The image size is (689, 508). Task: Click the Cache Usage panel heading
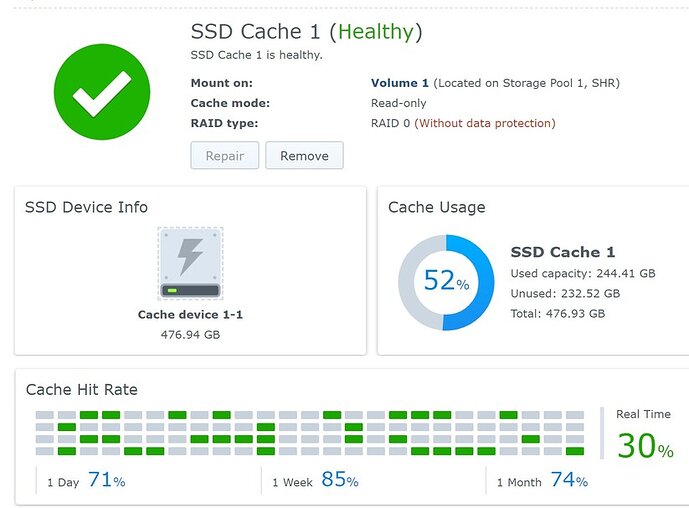coord(436,207)
